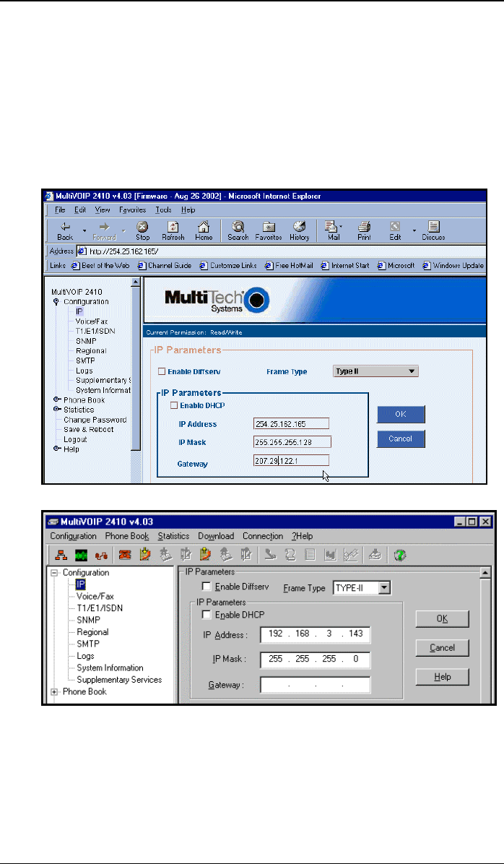Click the Gateway field showing 207.29.122.1
The width and height of the screenshot is (504, 864).
(292, 460)
